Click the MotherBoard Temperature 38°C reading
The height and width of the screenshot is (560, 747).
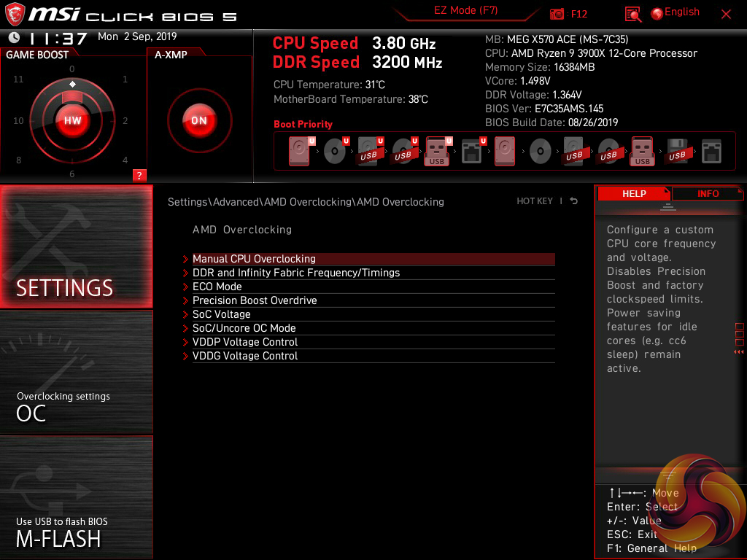click(351, 99)
